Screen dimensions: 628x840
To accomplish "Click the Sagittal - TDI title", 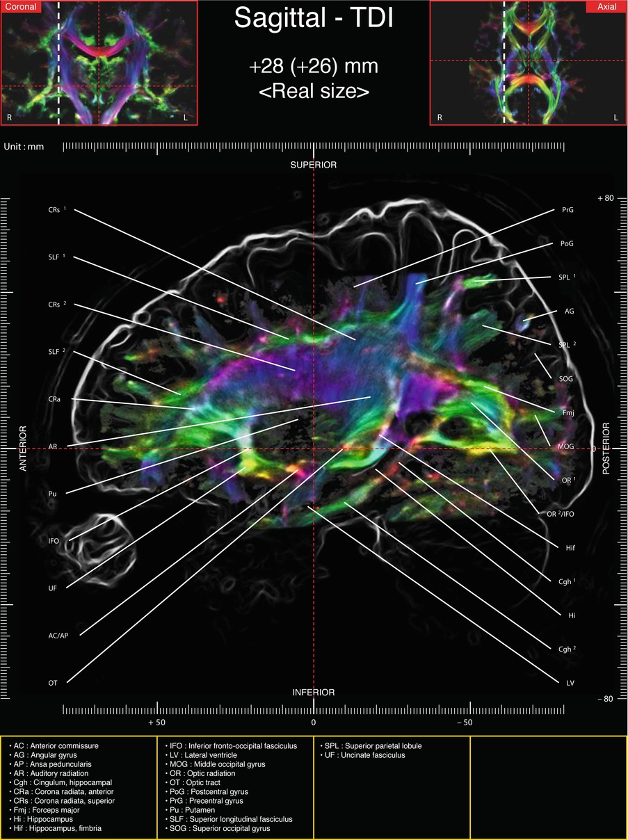I will [x=314, y=19].
